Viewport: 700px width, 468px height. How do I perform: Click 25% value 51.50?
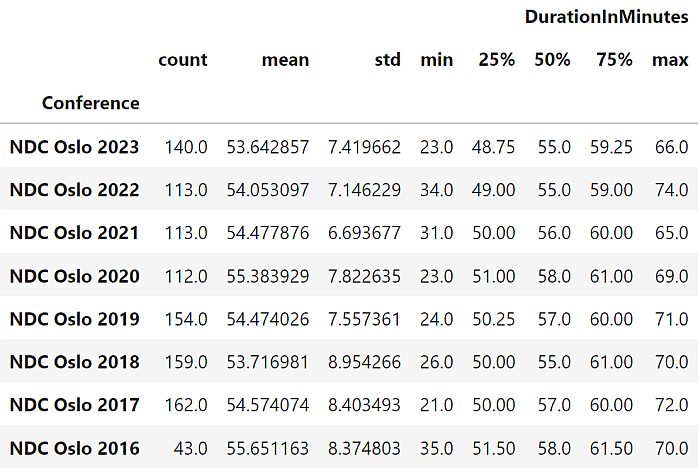(494, 448)
